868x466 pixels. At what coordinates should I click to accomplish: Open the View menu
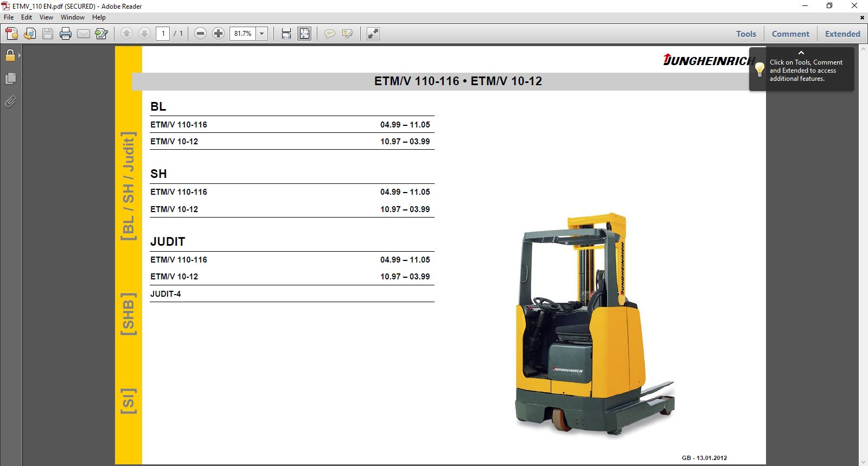[46, 17]
